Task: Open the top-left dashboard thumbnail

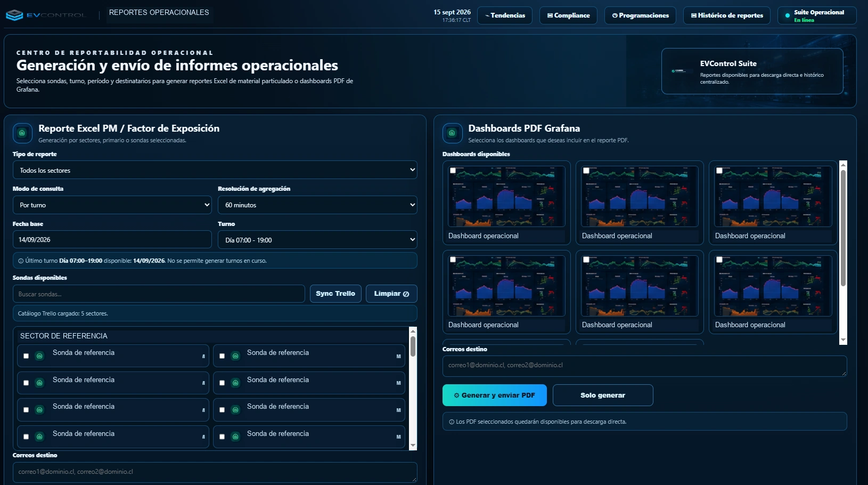Action: (x=506, y=197)
